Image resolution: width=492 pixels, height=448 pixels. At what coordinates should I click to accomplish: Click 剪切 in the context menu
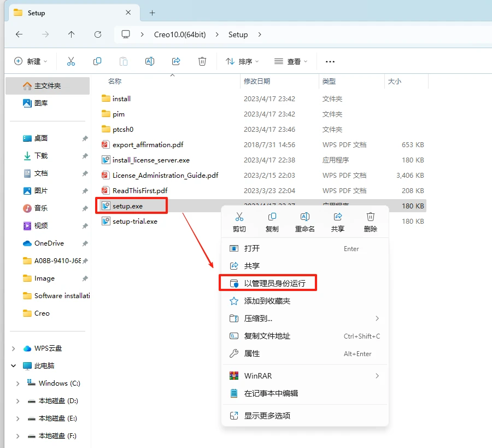tap(239, 222)
